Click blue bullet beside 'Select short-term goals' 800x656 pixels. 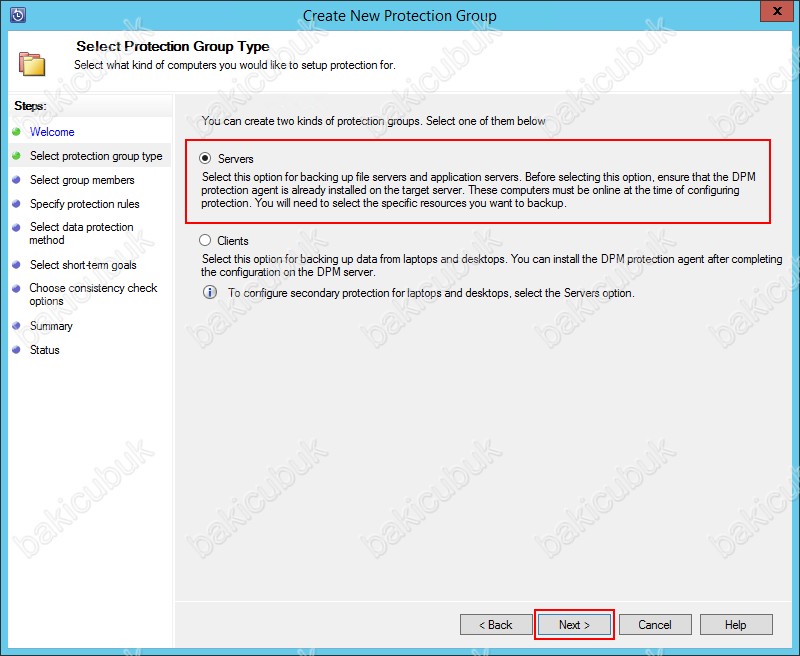tap(16, 265)
